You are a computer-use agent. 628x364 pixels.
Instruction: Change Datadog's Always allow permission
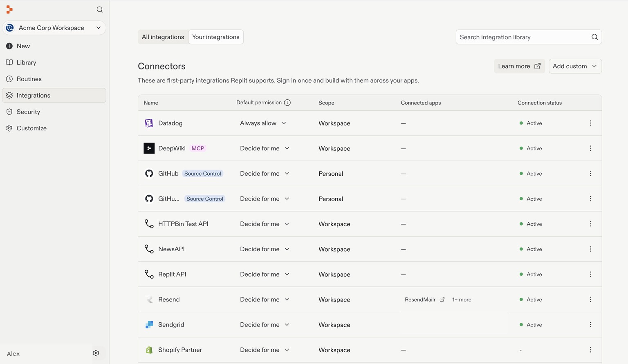tap(263, 123)
